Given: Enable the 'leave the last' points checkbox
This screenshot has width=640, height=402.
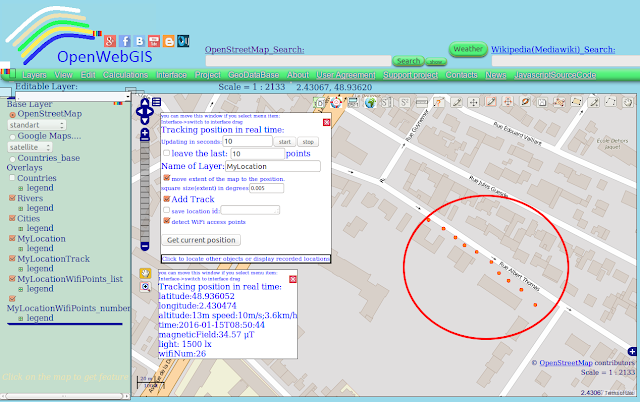Looking at the screenshot, I should point(167,153).
